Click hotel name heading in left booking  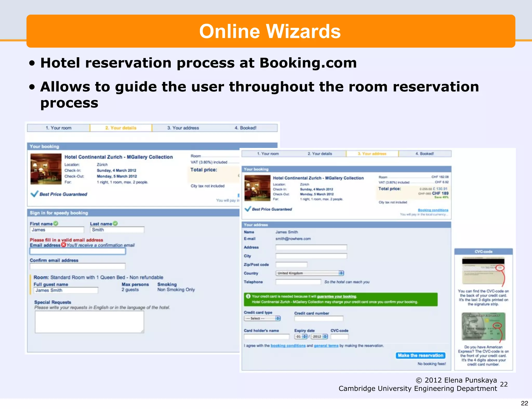[118, 157]
